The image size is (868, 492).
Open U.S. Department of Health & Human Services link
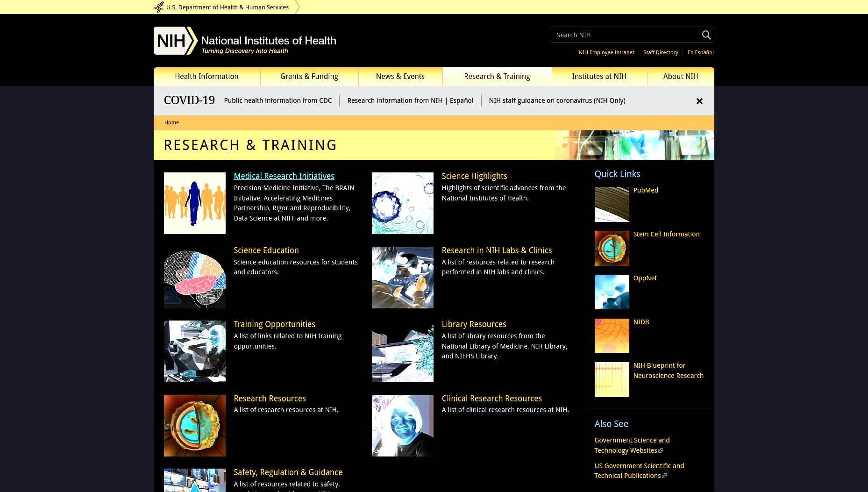[x=228, y=7]
